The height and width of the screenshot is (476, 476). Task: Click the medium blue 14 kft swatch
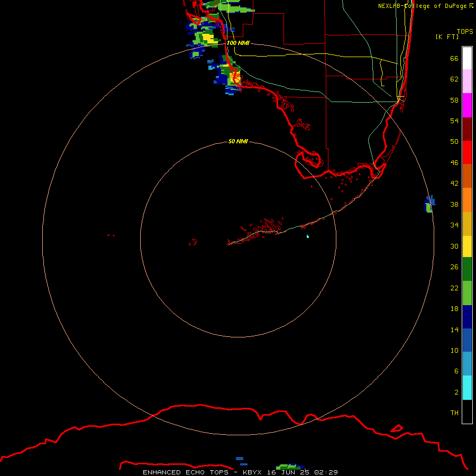467,340
